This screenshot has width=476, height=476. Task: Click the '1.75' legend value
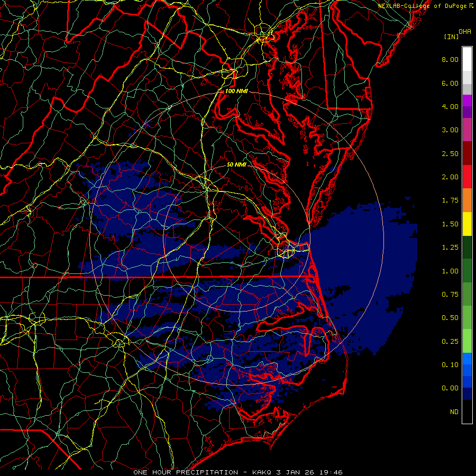click(x=450, y=200)
